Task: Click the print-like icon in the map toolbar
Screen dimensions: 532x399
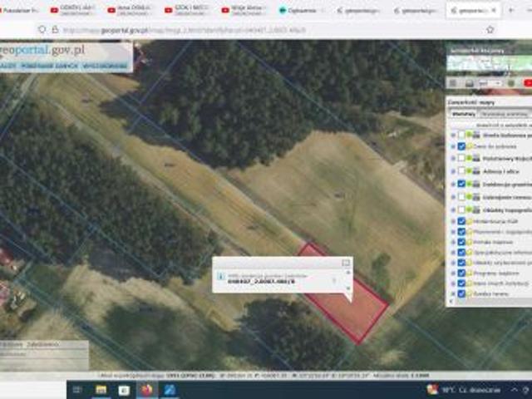Action: (x=469, y=83)
